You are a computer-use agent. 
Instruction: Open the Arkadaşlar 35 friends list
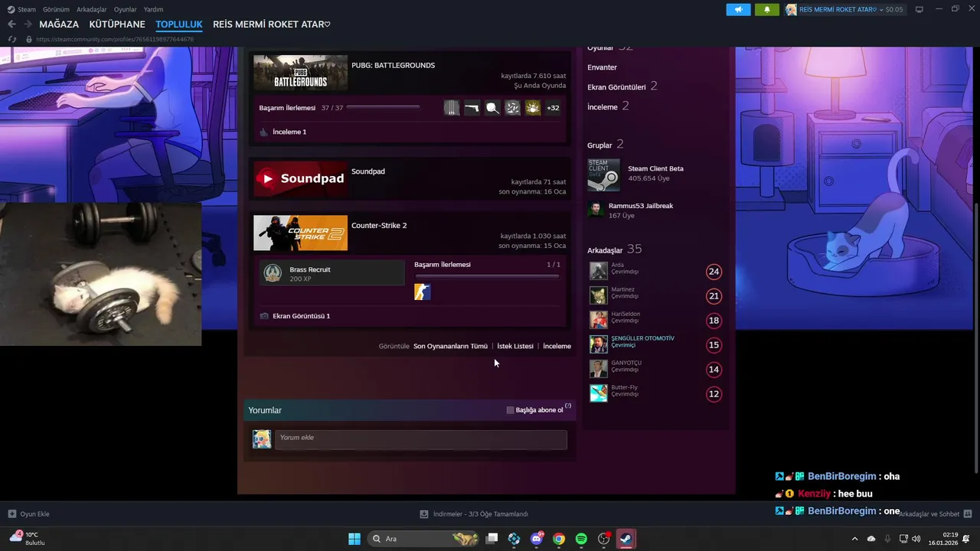(614, 249)
